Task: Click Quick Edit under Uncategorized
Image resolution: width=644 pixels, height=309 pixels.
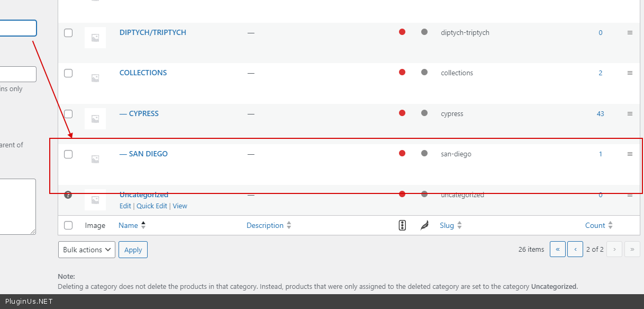Action: click(151, 206)
